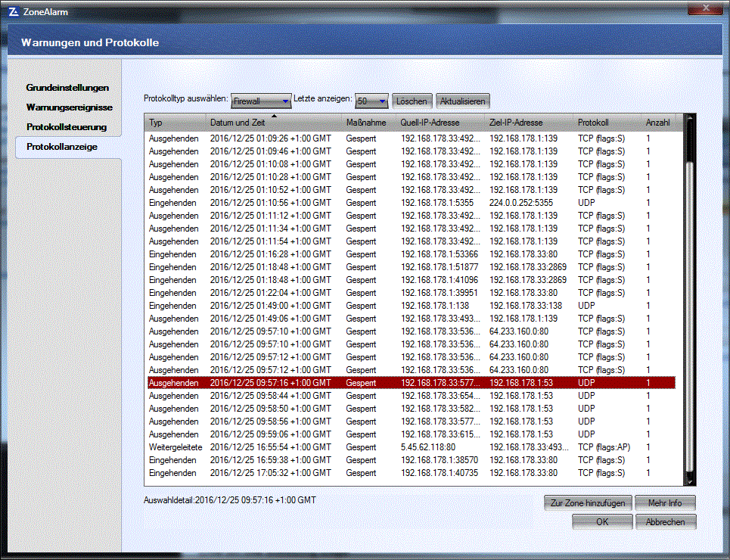This screenshot has height=560, width=730.
Task: Select log entry at 01:11:12
Action: (x=412, y=216)
